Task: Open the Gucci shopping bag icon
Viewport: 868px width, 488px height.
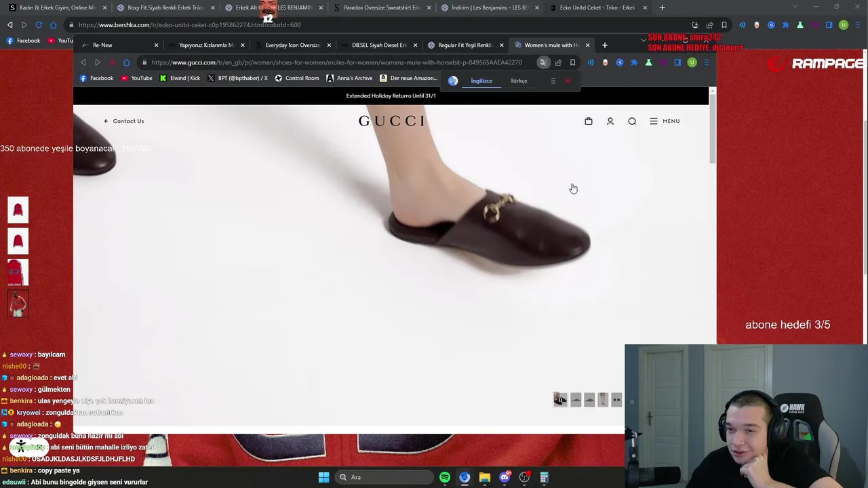Action: pos(589,121)
